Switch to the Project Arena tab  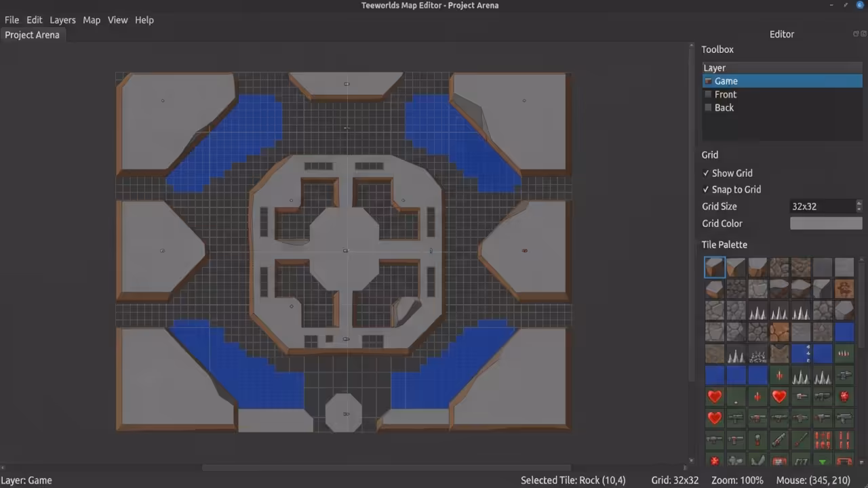[x=32, y=35]
